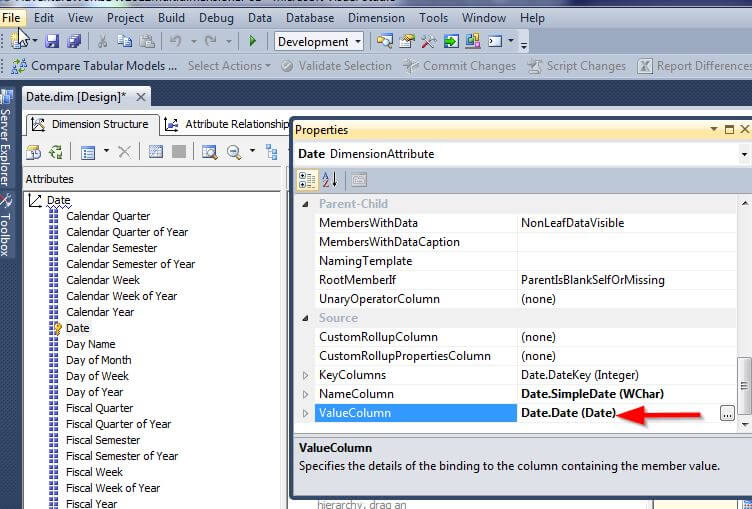Open the Properties window position dropdown arrow

714,130
